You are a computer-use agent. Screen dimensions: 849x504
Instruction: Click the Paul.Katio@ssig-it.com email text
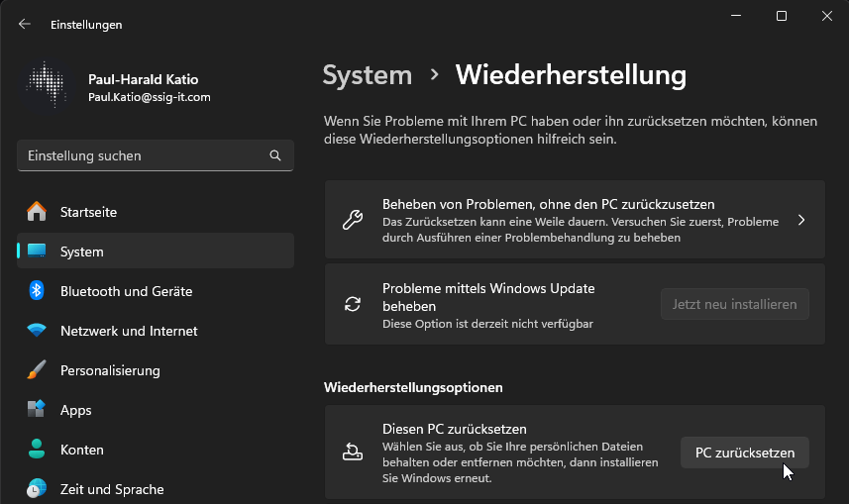pos(149,97)
